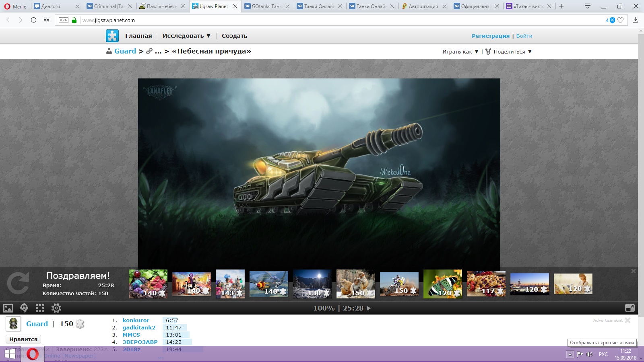Open the berries 140-piece puzzle thumbnail

tap(148, 284)
